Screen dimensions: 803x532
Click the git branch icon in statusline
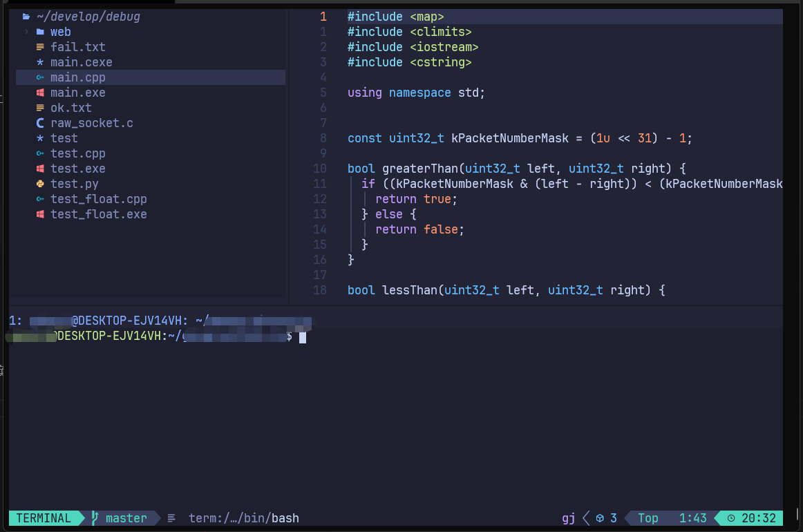click(95, 518)
